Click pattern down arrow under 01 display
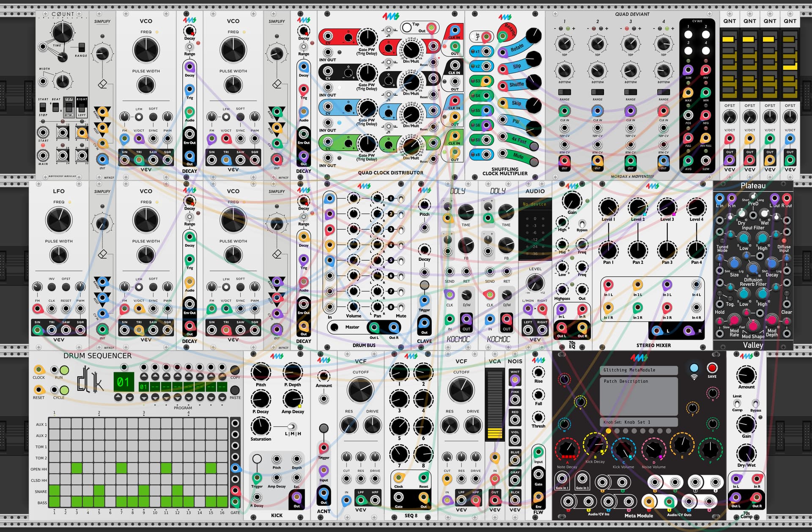This screenshot has width=812, height=532. pos(129,397)
